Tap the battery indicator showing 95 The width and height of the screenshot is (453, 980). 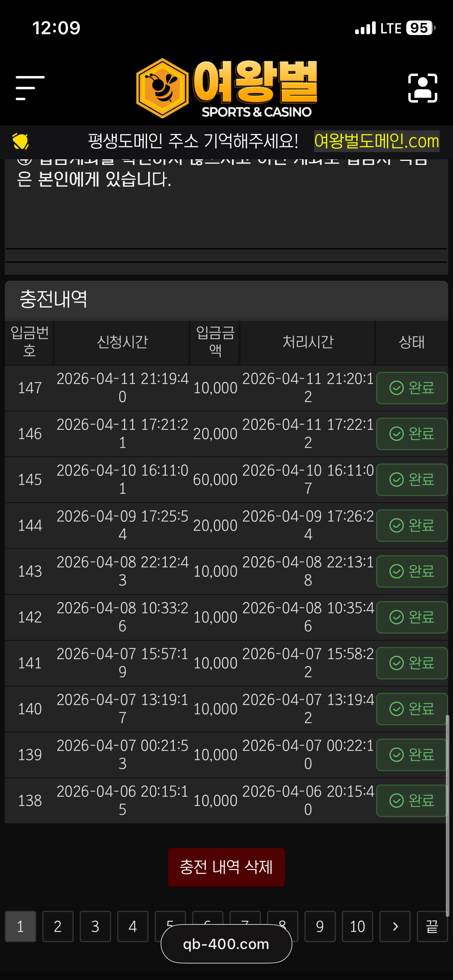tap(420, 28)
